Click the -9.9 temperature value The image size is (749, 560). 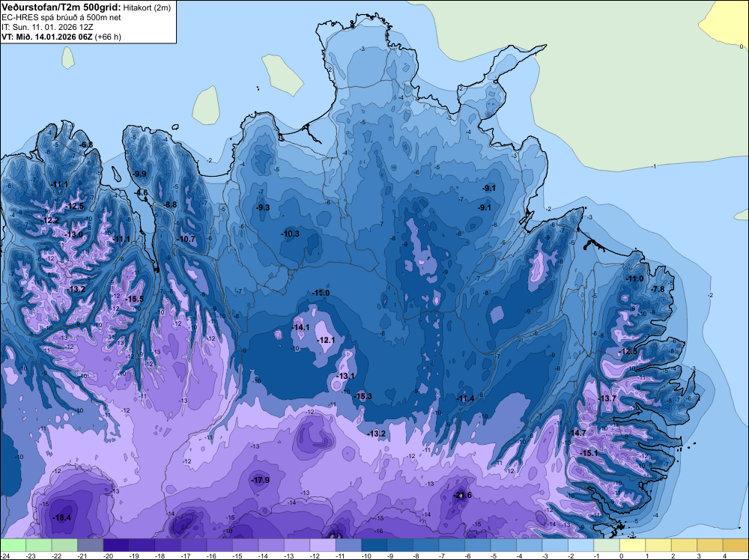(x=139, y=174)
